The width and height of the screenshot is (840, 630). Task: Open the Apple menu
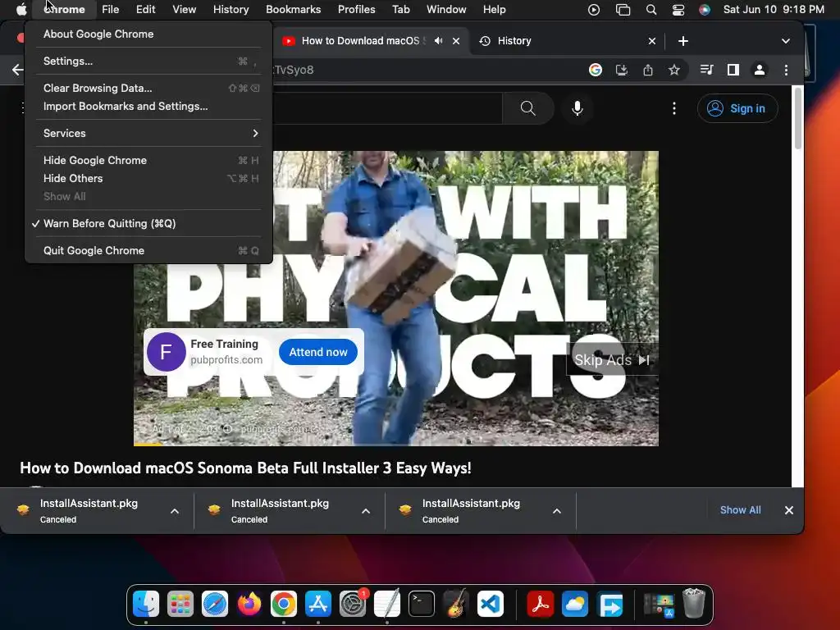pos(21,10)
